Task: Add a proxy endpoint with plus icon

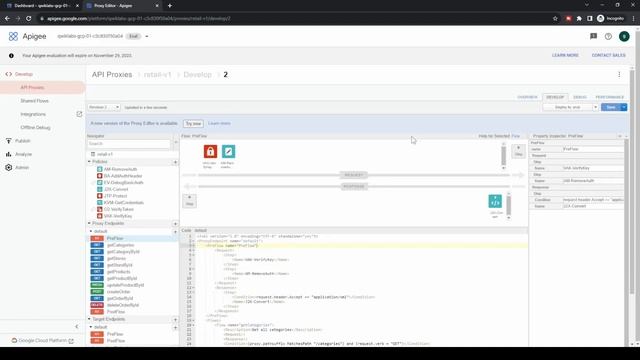Action: click(175, 224)
